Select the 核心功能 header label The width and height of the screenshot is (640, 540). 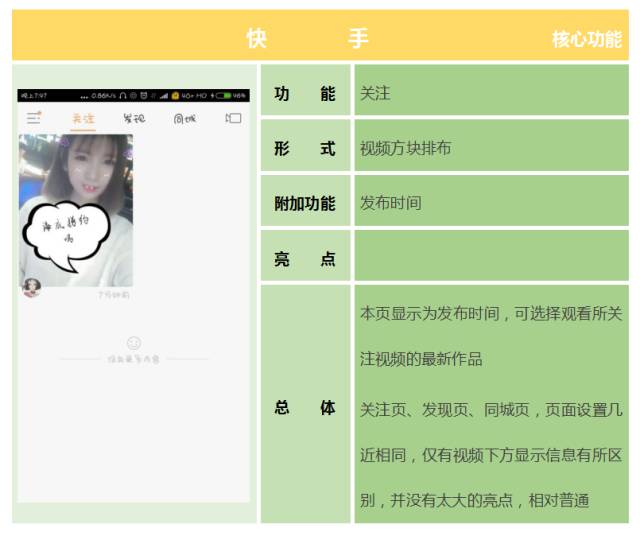click(x=587, y=39)
